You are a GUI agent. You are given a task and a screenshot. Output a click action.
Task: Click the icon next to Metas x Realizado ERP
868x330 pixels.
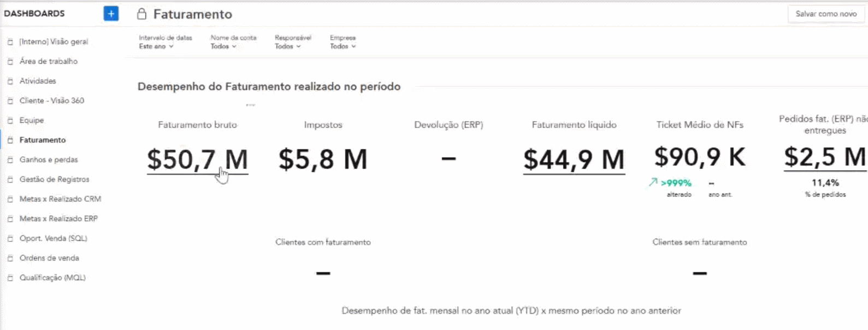(x=10, y=219)
